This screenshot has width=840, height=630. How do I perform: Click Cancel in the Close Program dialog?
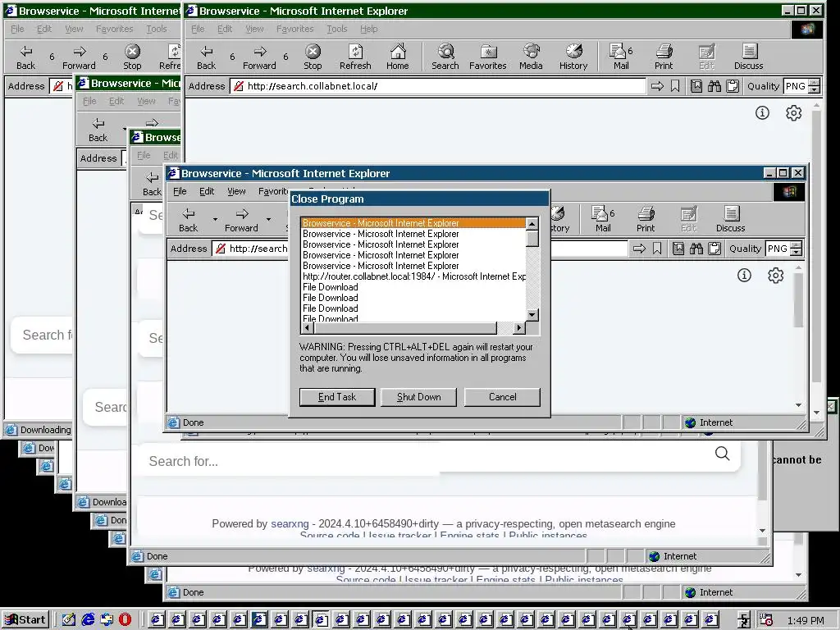point(503,397)
